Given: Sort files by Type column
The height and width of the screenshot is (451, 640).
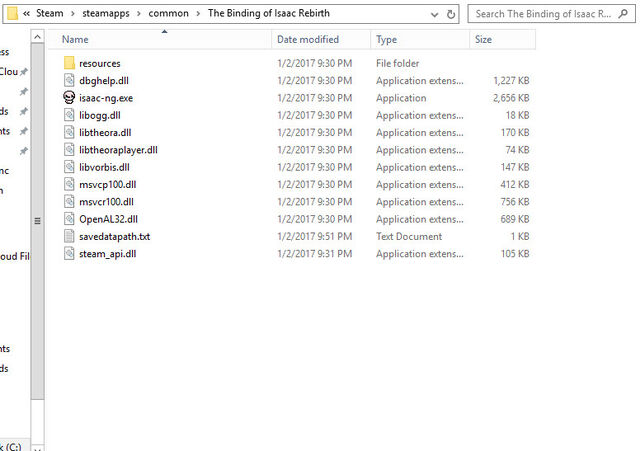Looking at the screenshot, I should (x=420, y=40).
